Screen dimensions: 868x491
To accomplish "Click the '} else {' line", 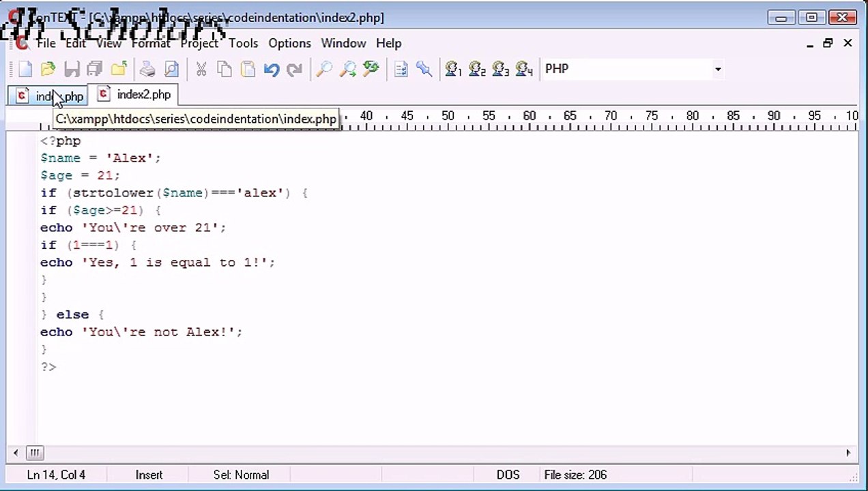I will tap(72, 315).
